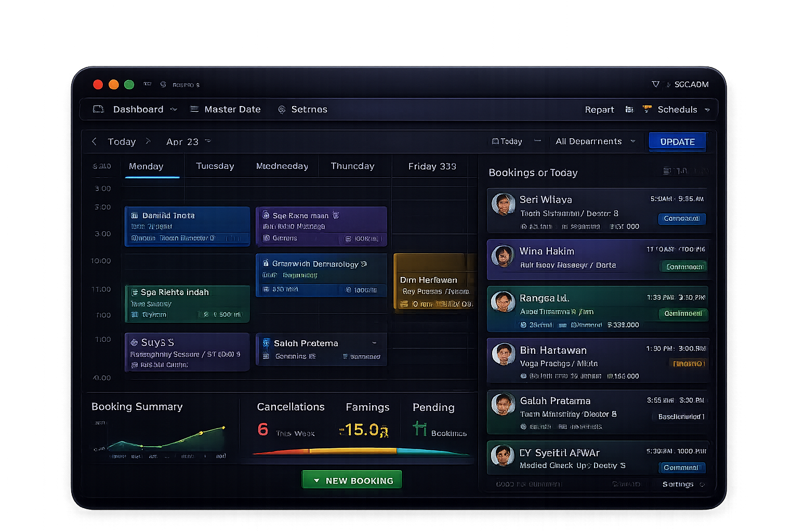Expand the Apr 23 date picker
The height and width of the screenshot is (532, 792).
(x=208, y=141)
